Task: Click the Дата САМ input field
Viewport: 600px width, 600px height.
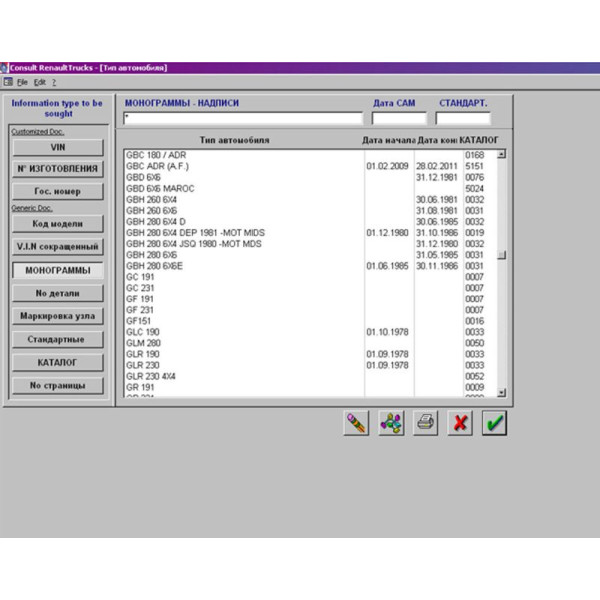Action: 398,118
